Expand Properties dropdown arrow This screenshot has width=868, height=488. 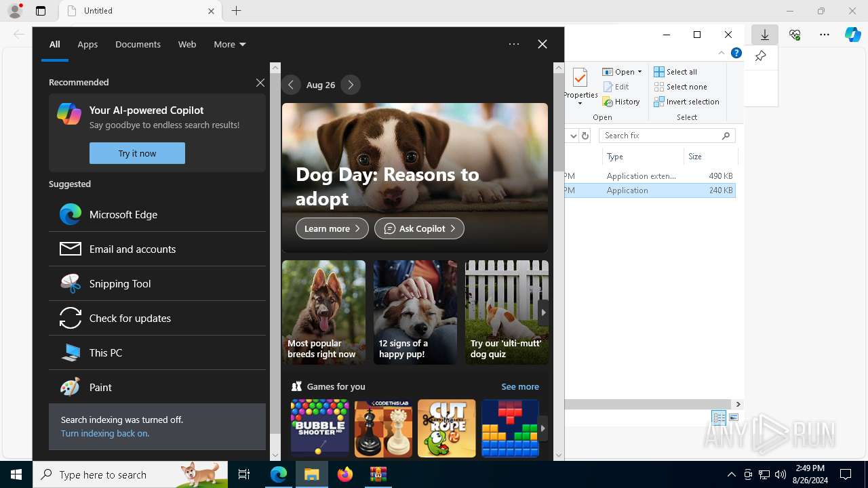[580, 104]
